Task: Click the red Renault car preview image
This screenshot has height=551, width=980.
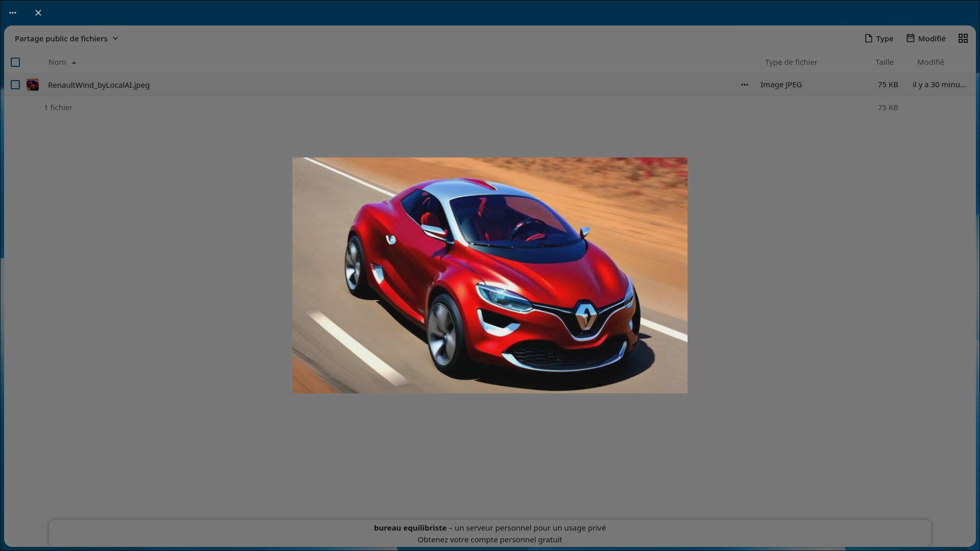Action: (490, 275)
